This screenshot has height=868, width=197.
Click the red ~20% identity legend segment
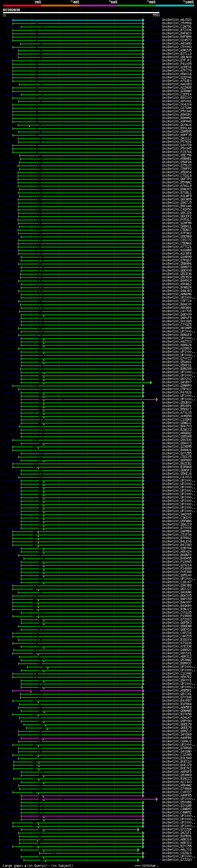click(x=22, y=6)
